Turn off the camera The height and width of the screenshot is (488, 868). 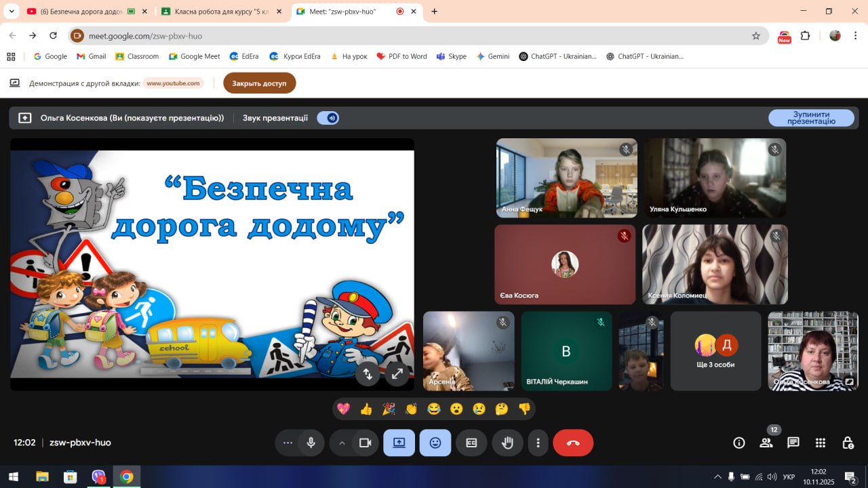(x=366, y=443)
